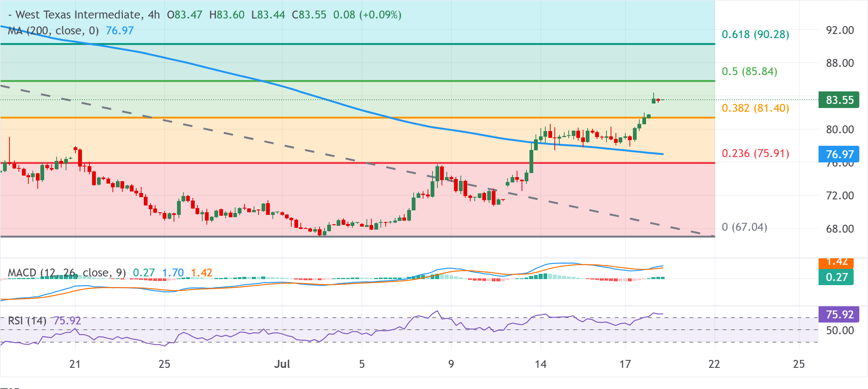Click the 17 date label on time axis

click(x=625, y=364)
